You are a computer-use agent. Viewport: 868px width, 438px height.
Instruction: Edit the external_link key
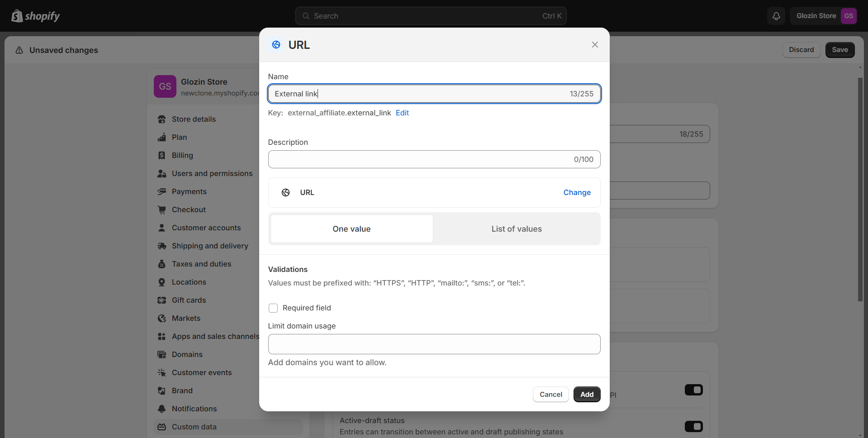tap(402, 113)
